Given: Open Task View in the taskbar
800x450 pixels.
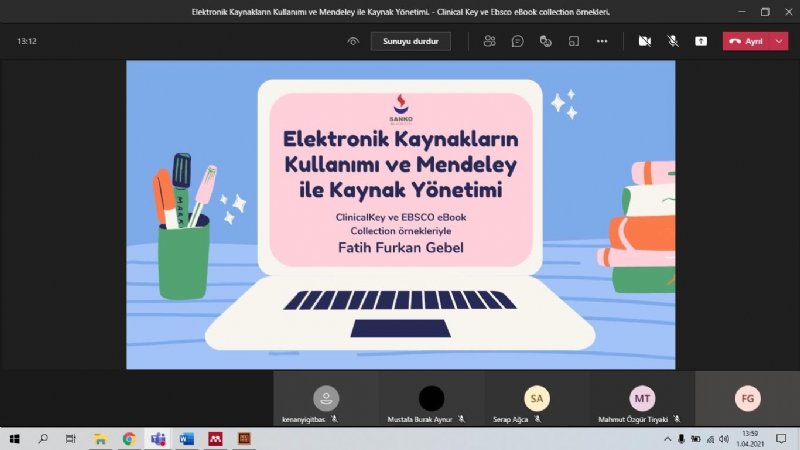Looking at the screenshot, I should click(70, 439).
